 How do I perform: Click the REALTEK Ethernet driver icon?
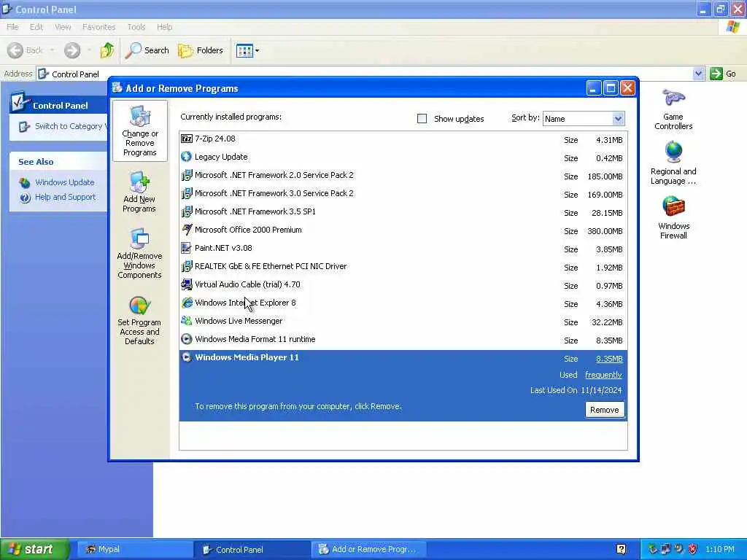click(187, 266)
